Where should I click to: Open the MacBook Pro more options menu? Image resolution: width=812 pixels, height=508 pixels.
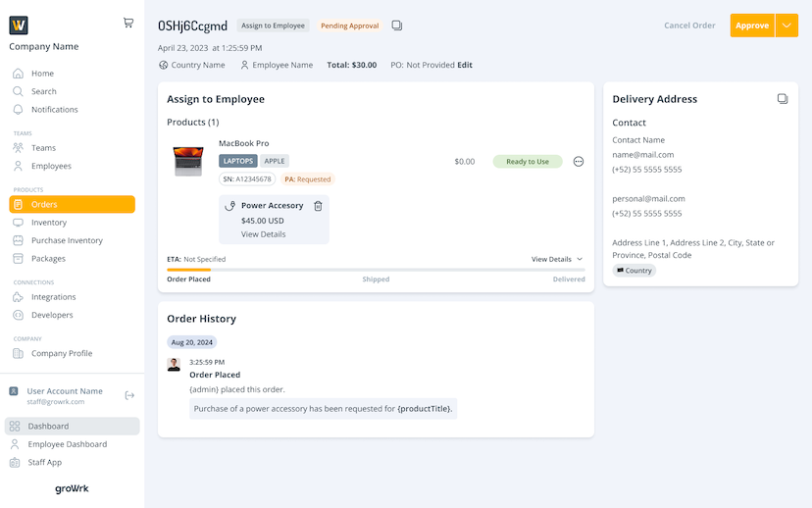tap(579, 162)
